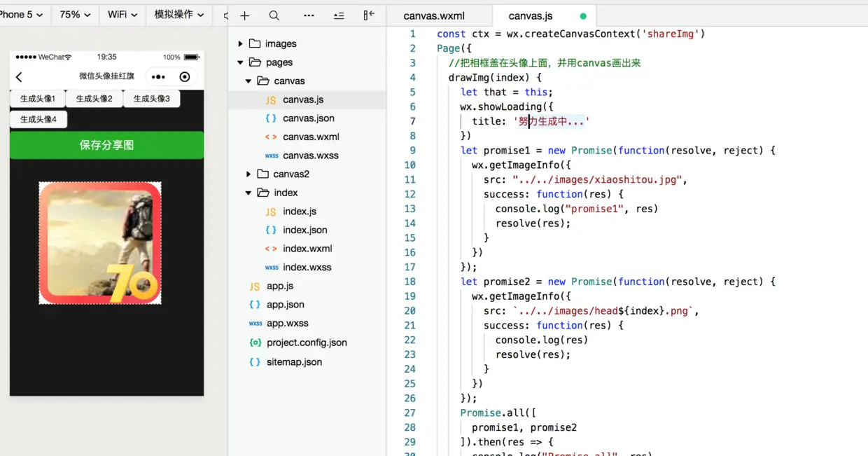Click the wxss icon beside app.wxss
This screenshot has width=868, height=456.
coord(255,324)
